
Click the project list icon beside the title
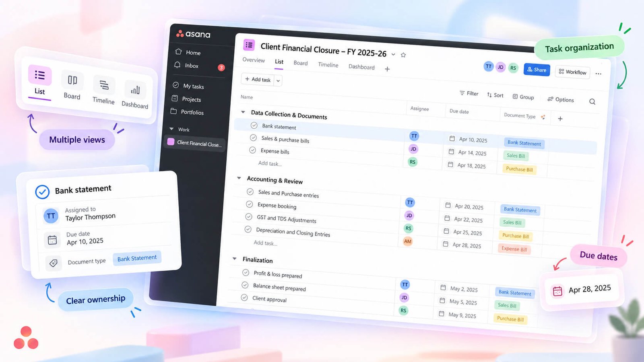click(x=249, y=45)
